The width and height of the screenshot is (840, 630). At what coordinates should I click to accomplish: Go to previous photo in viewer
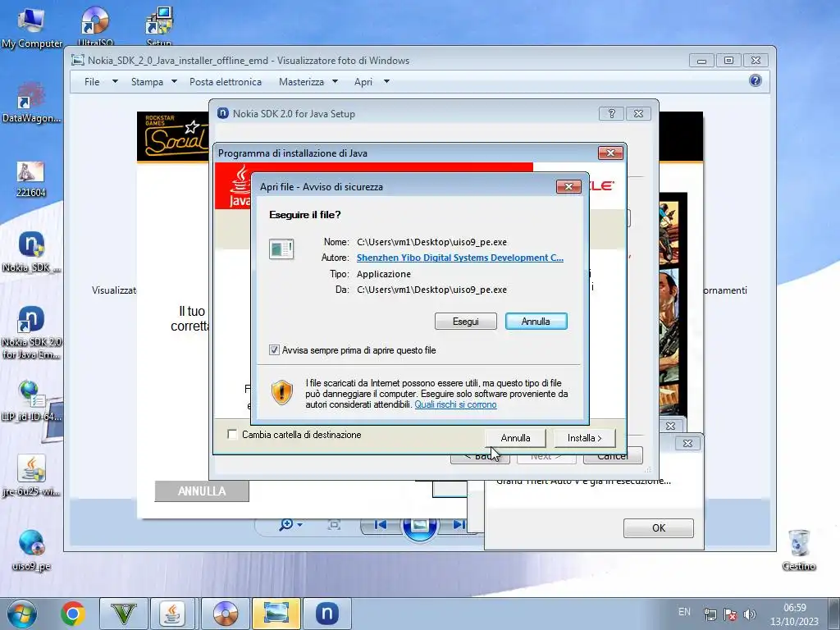pos(380,524)
